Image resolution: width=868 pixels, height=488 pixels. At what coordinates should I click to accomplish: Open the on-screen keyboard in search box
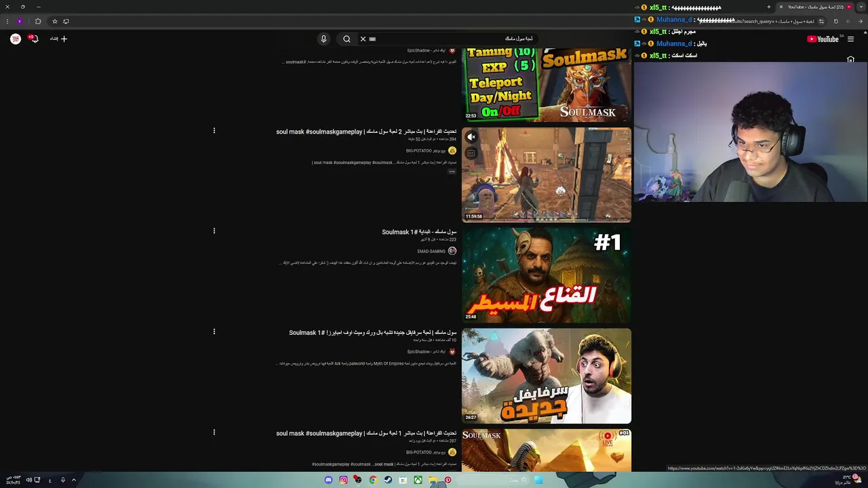372,39
